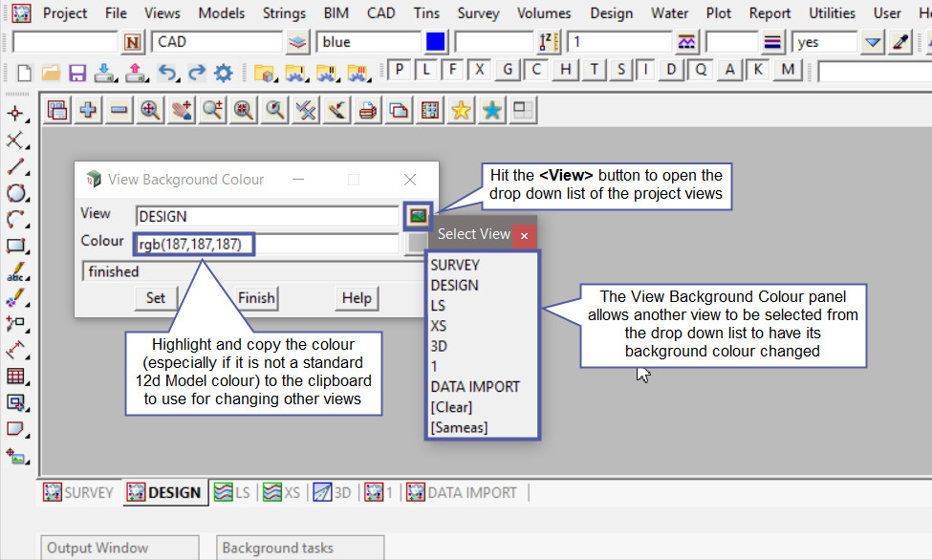Screen dimensions: 932x560
Task: Select the circle drawing tool in sidebar
Action: (15, 193)
